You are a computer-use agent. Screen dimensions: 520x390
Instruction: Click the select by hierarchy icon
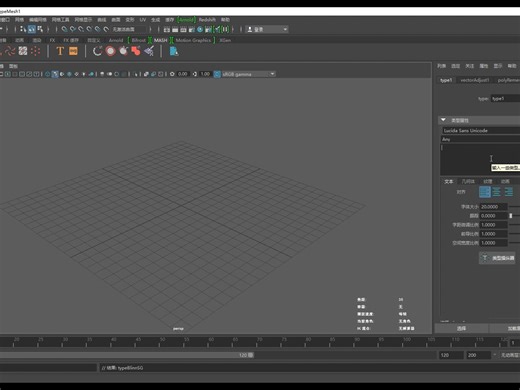[23, 29]
